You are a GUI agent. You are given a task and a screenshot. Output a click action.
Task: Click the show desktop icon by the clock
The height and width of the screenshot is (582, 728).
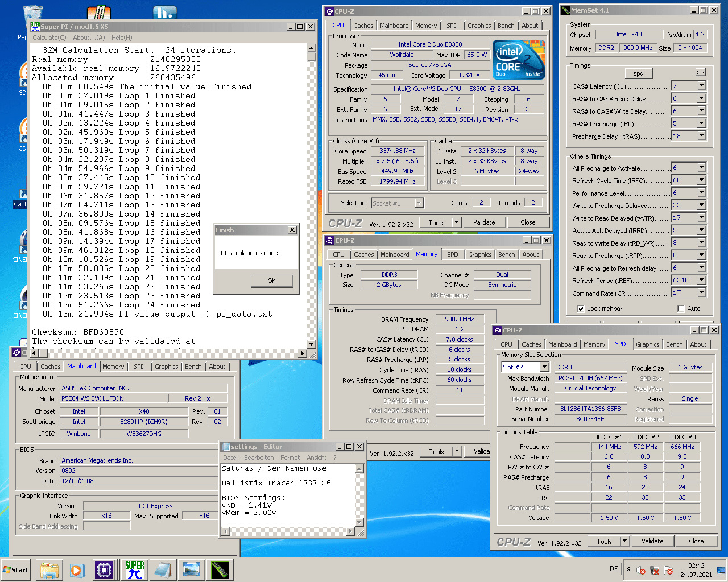(x=721, y=570)
